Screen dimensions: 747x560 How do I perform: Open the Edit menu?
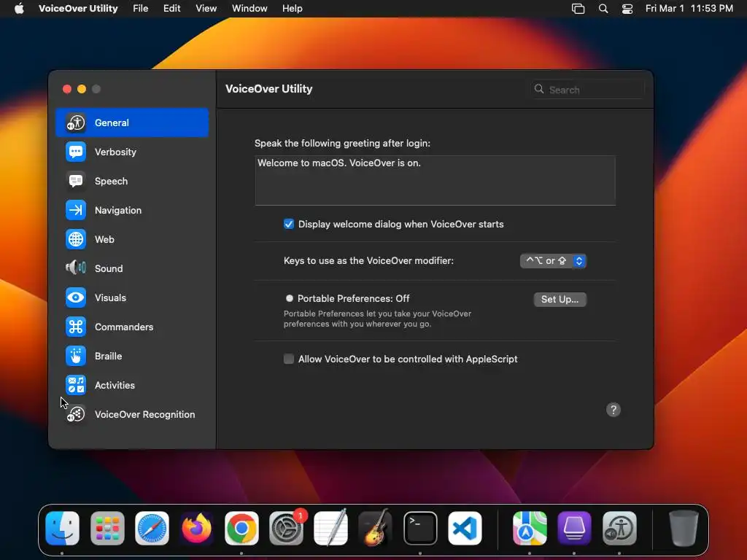171,9
